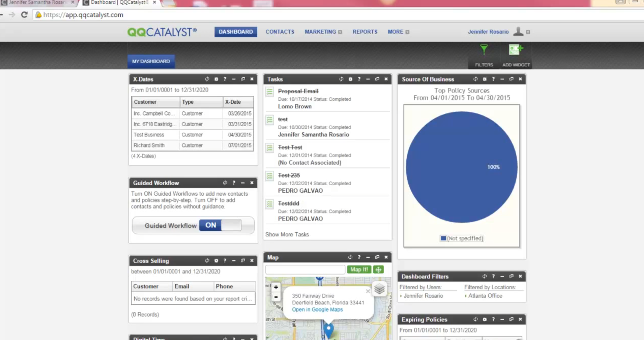Screen dimensions: 644x340
Task: Open Tasks widget settings gear
Action: point(350,79)
